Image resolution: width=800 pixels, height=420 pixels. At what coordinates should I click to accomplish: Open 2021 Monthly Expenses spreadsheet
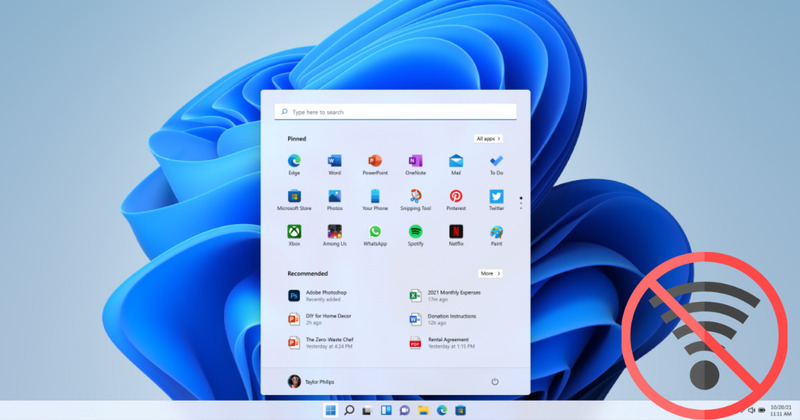click(445, 295)
